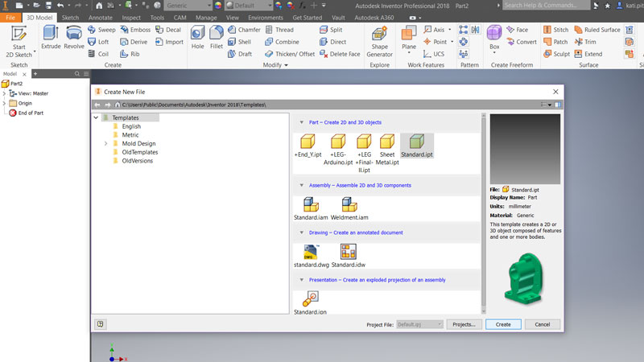The width and height of the screenshot is (644, 362).
Task: Collapse the Templates folder tree
Action: 96,117
